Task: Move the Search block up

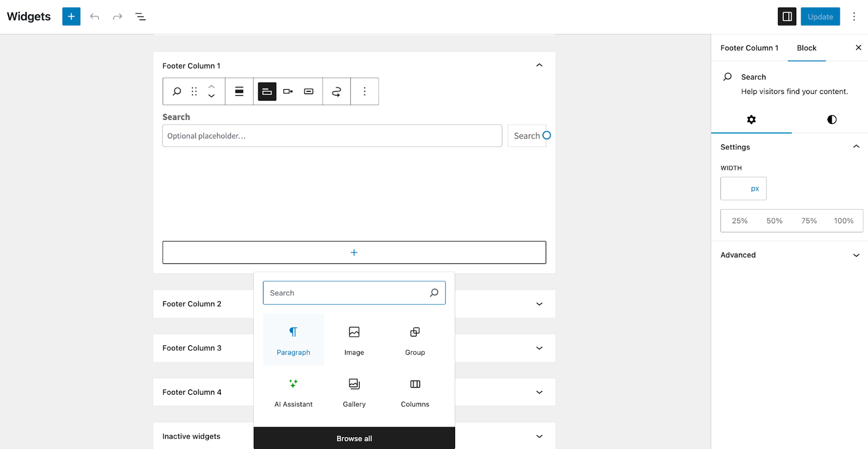Action: [212, 86]
